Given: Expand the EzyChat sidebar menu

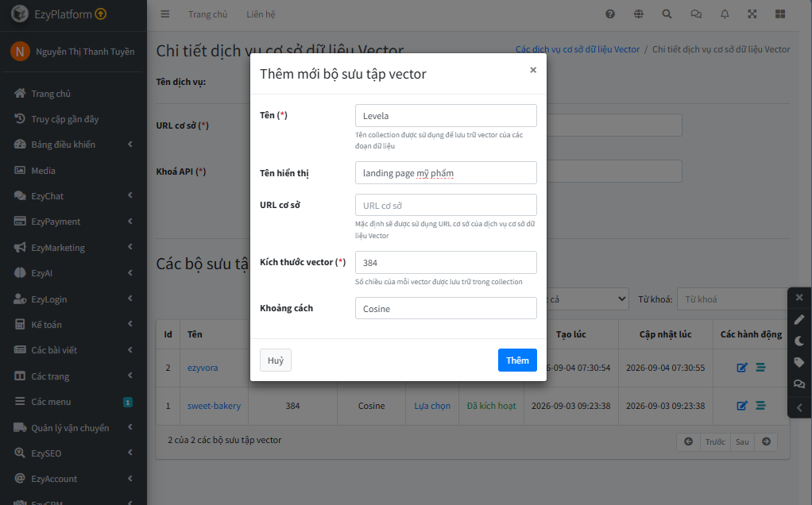Looking at the screenshot, I should pyautogui.click(x=73, y=195).
